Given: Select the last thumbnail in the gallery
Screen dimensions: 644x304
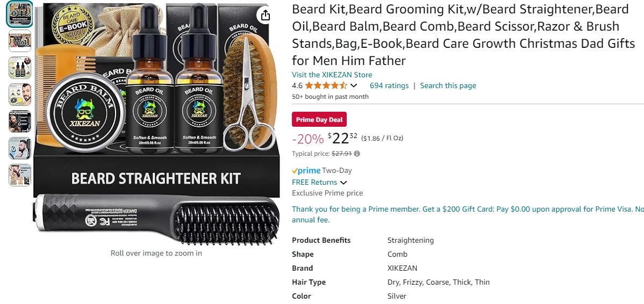Looking at the screenshot, I should click(x=20, y=175).
